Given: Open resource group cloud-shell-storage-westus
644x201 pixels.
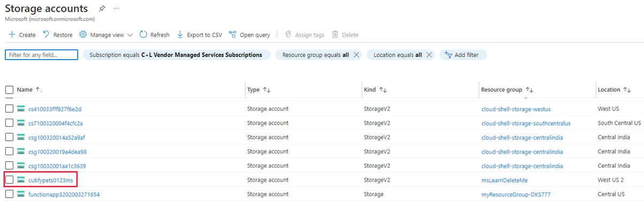Looking at the screenshot, I should pos(516,109).
